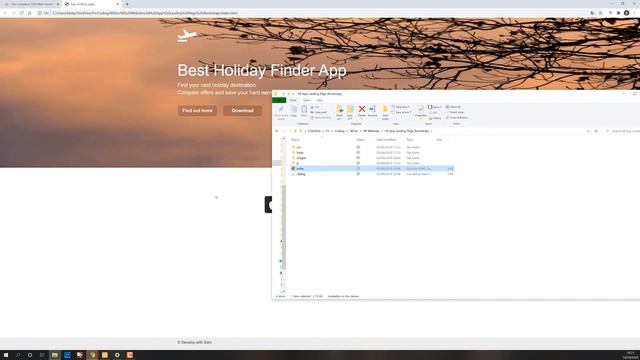Click the Paste icon in the Clipboard group
The image size is (640, 360).
304,109
